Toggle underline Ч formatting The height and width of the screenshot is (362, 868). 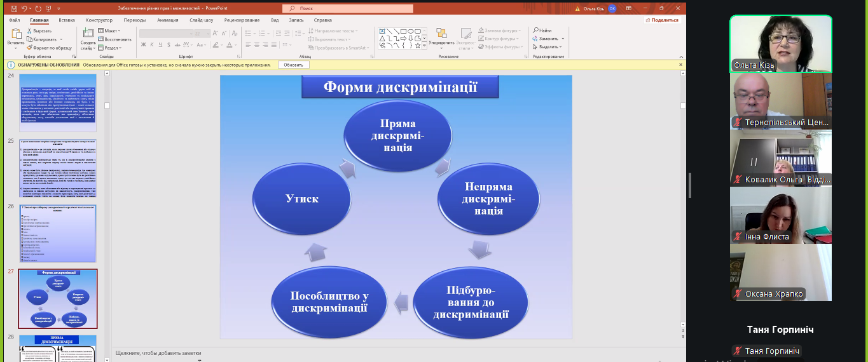coord(160,44)
